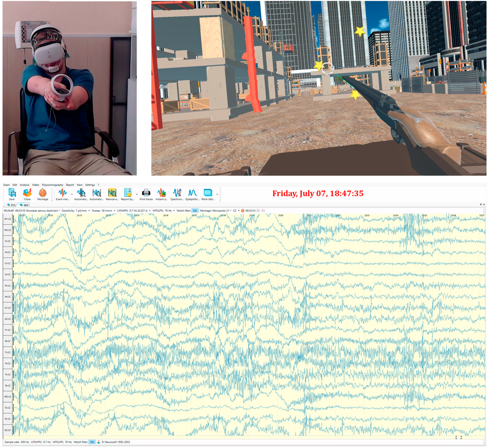Toggle Notch filter On in status bar
This screenshot has height=448, width=488.
(x=92, y=442)
